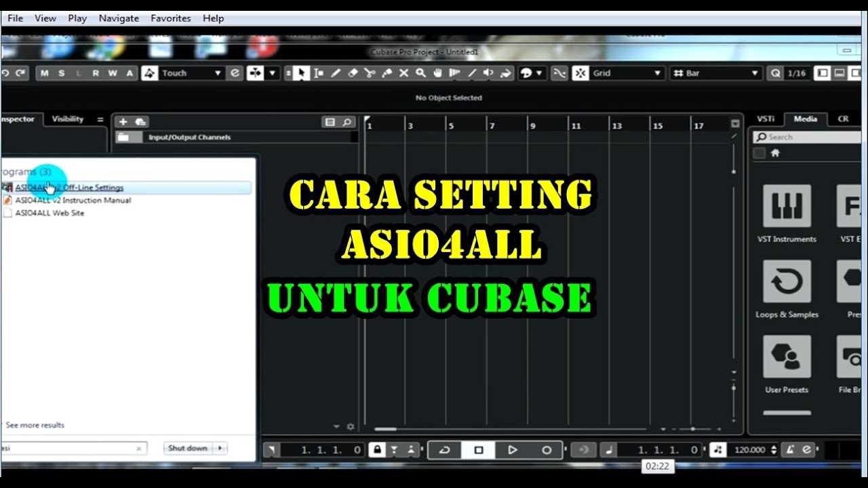
Task: Click the transport Play button
Action: click(513, 449)
